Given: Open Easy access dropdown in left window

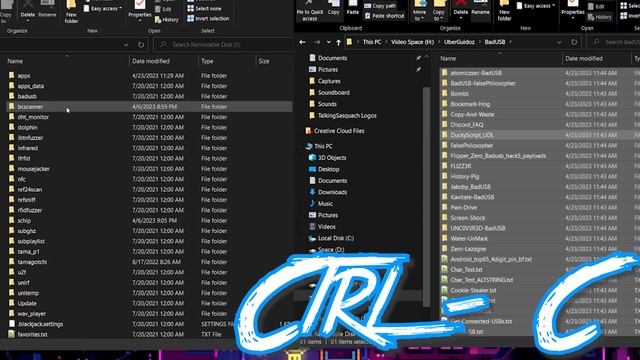Looking at the screenshot, I should coord(103,8).
